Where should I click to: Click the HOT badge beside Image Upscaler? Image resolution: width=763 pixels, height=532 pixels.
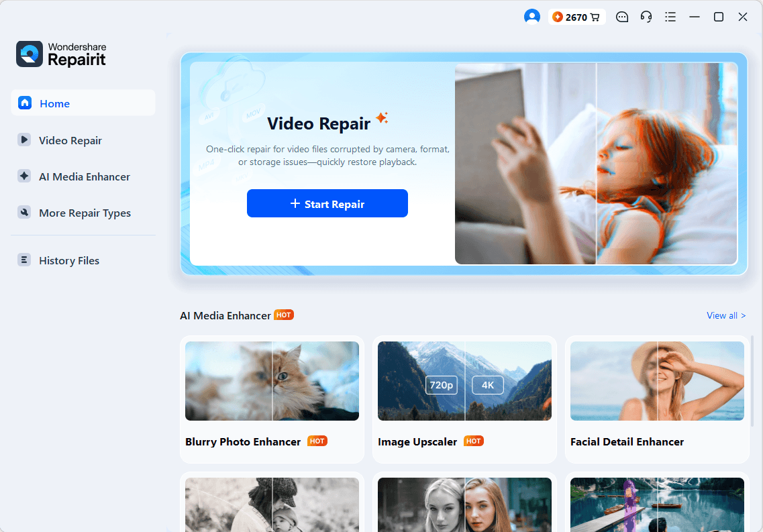click(474, 441)
